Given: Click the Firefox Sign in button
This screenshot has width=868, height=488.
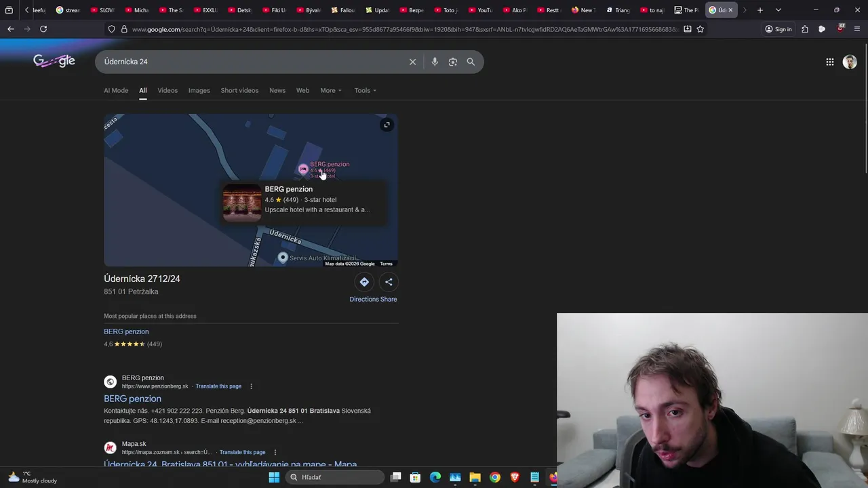Looking at the screenshot, I should tap(778, 29).
